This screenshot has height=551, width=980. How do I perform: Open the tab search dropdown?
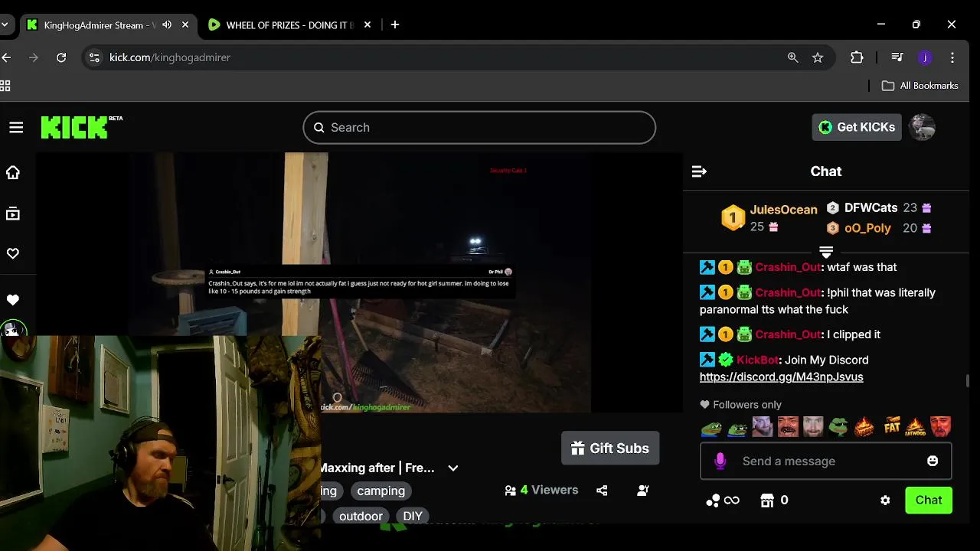[x=5, y=24]
